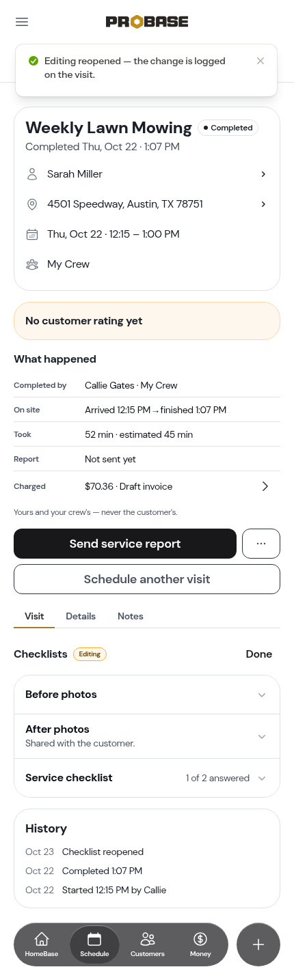Image resolution: width=294 pixels, height=980 pixels.
Task: Schedule another visit
Action: pyautogui.click(x=147, y=579)
